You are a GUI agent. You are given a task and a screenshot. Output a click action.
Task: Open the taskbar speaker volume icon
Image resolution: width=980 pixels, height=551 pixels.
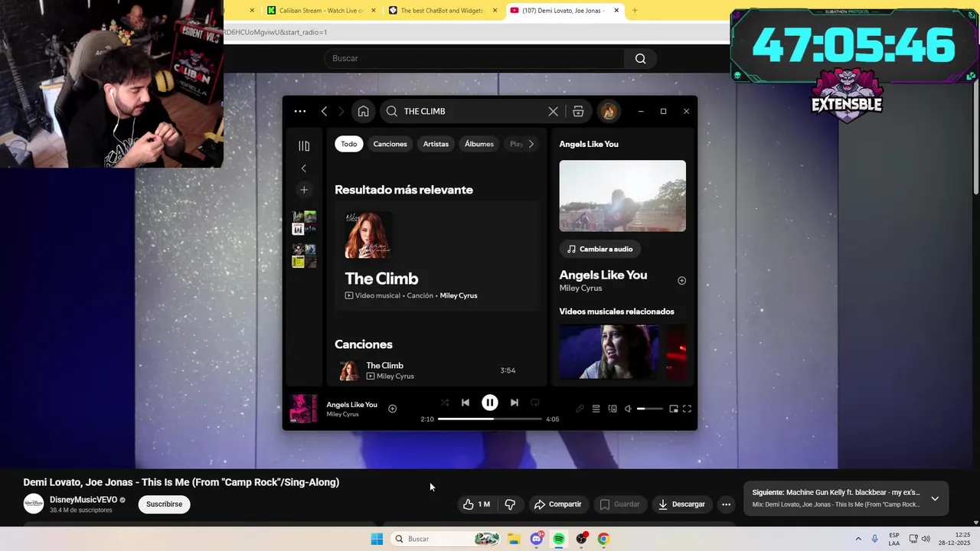[926, 539]
